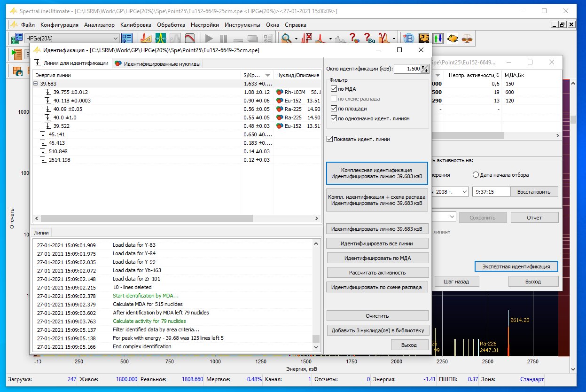The width and height of the screenshot is (586, 392).
Task: Click the orange 23 counter icon
Action: [x=424, y=39]
